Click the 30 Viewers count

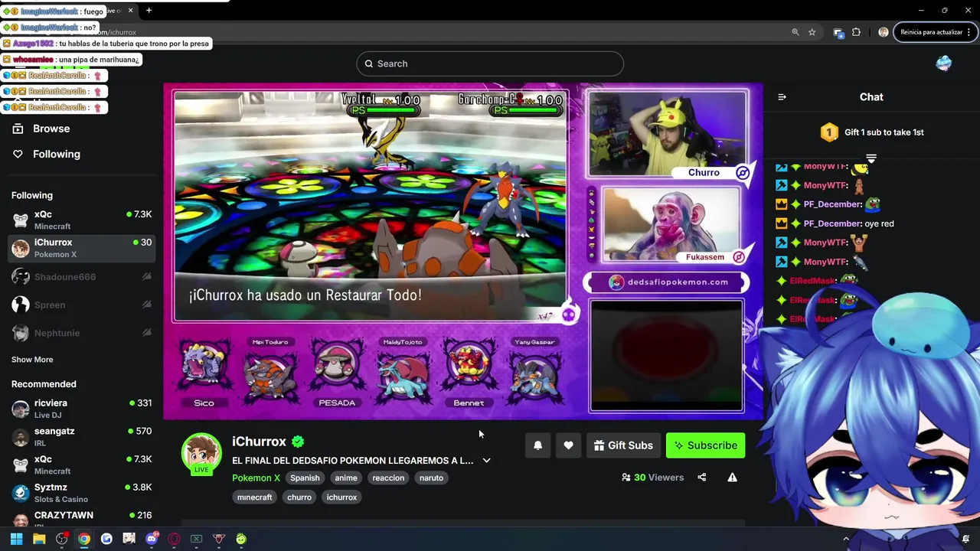click(x=653, y=478)
